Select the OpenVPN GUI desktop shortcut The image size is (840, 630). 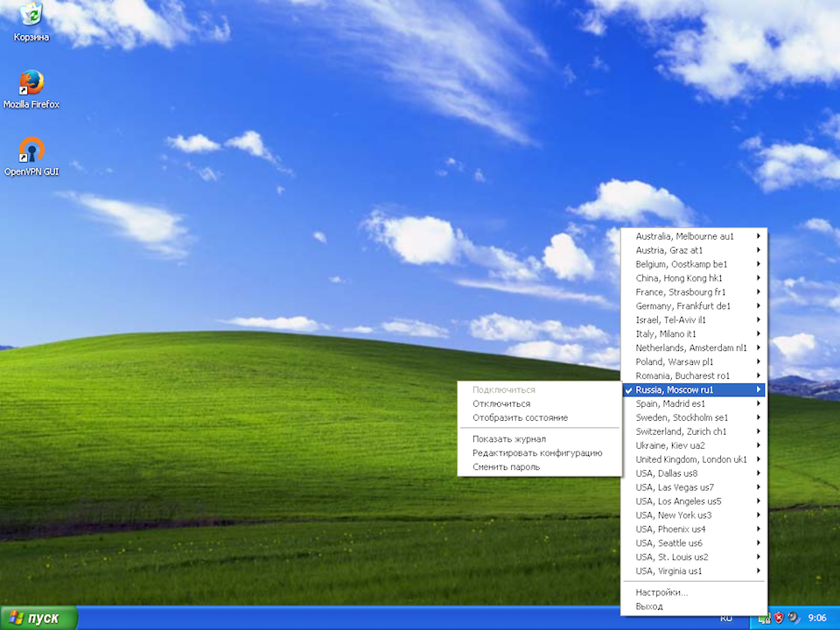31,157
